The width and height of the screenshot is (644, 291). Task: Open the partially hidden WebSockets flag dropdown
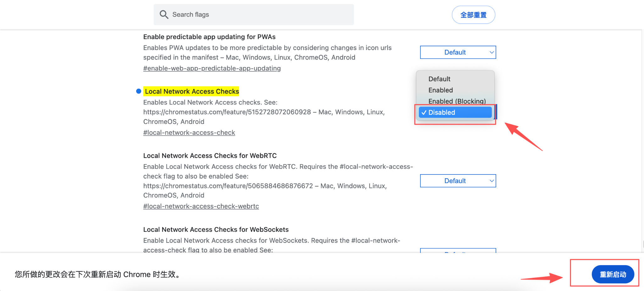coord(458,251)
